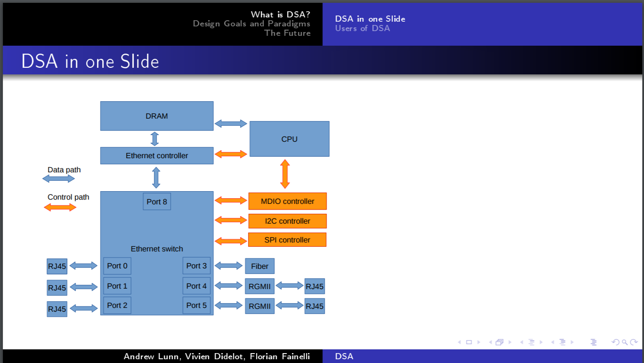
Task: Click the I2C controller box
Action: pos(288,221)
